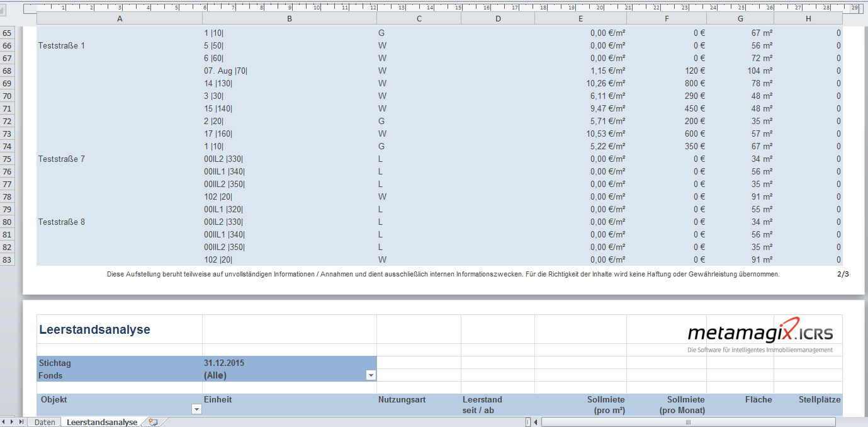Select row header 65
The height and width of the screenshot is (427, 868).
[x=8, y=33]
